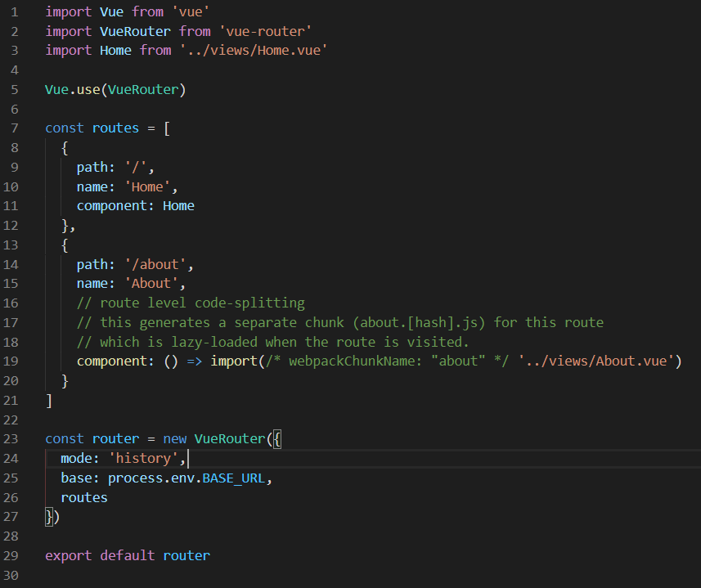Image resolution: width=701 pixels, height=588 pixels.
Task: Click line number 24 in the gutter
Action: [x=11, y=459]
